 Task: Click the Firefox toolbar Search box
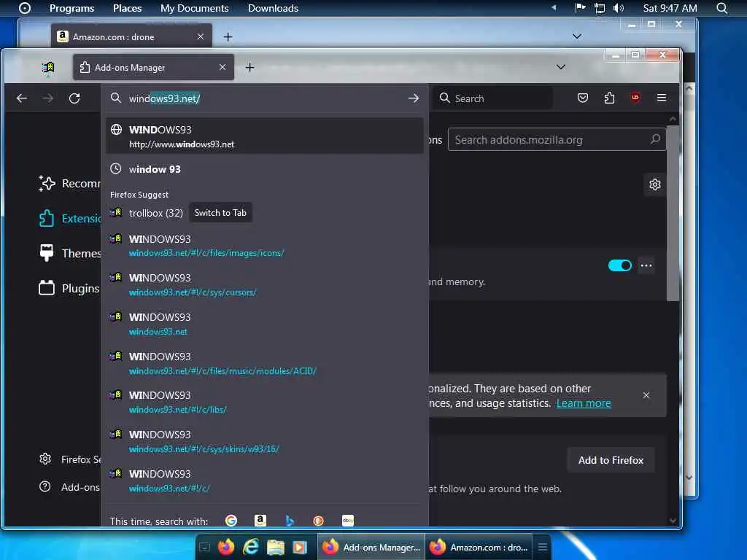[493, 98]
